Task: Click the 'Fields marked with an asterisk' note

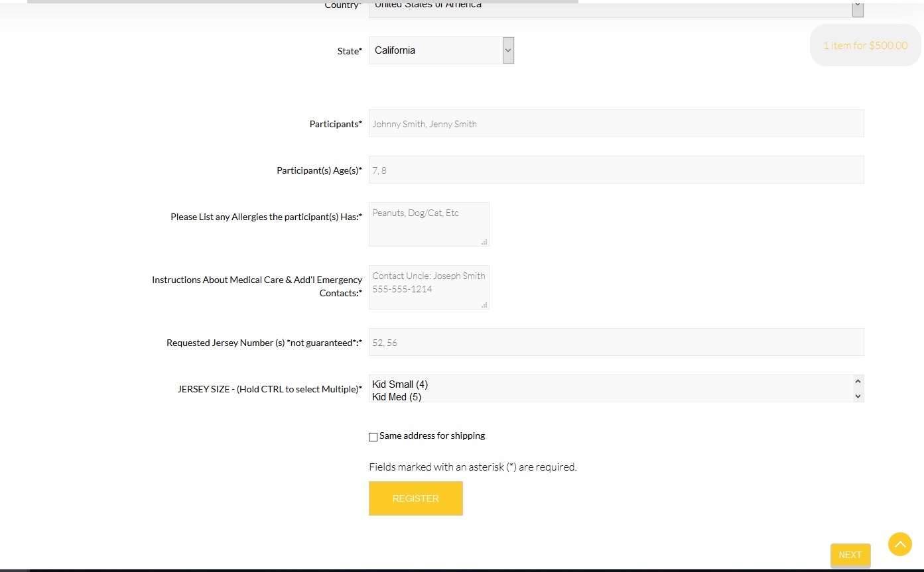Action: pos(473,467)
